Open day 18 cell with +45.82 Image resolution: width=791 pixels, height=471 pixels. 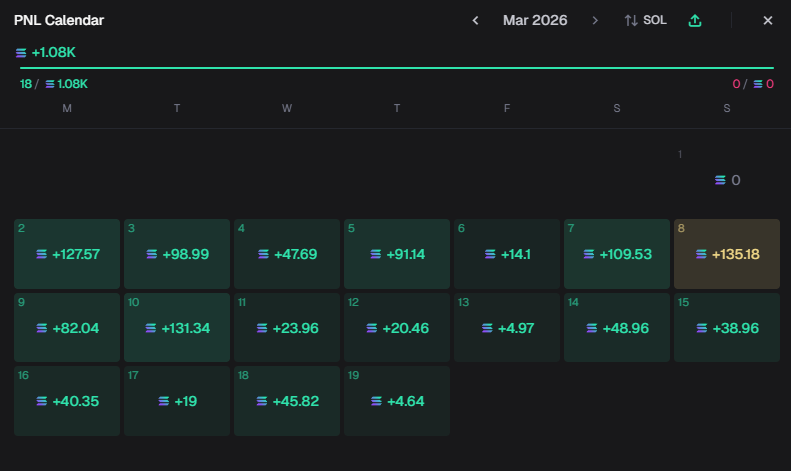point(287,401)
